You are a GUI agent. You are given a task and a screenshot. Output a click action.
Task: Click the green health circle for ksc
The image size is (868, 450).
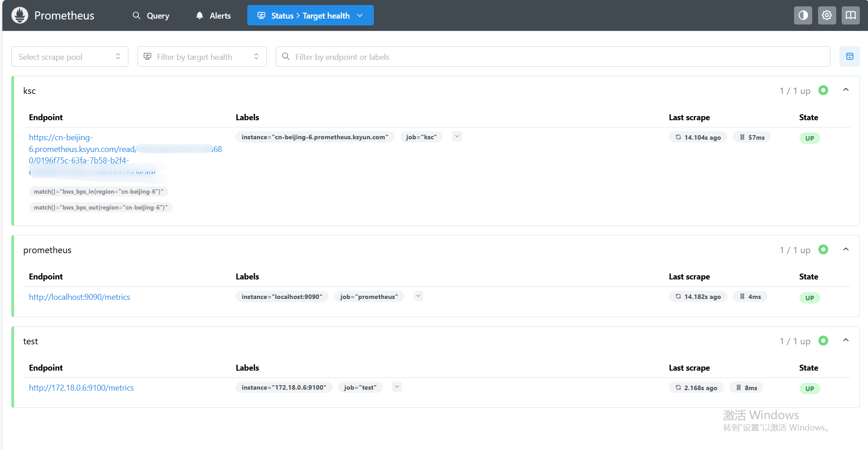tap(823, 90)
